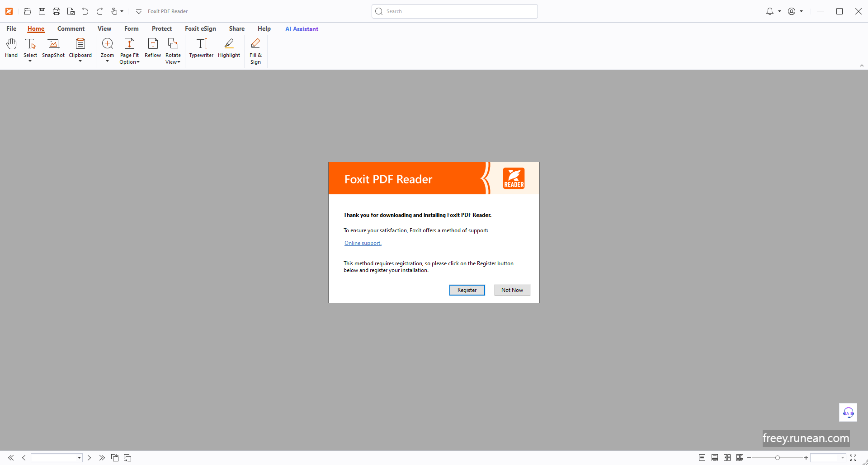Image resolution: width=868 pixels, height=465 pixels.
Task: Open the Clipboard tool
Action: pyautogui.click(x=80, y=48)
